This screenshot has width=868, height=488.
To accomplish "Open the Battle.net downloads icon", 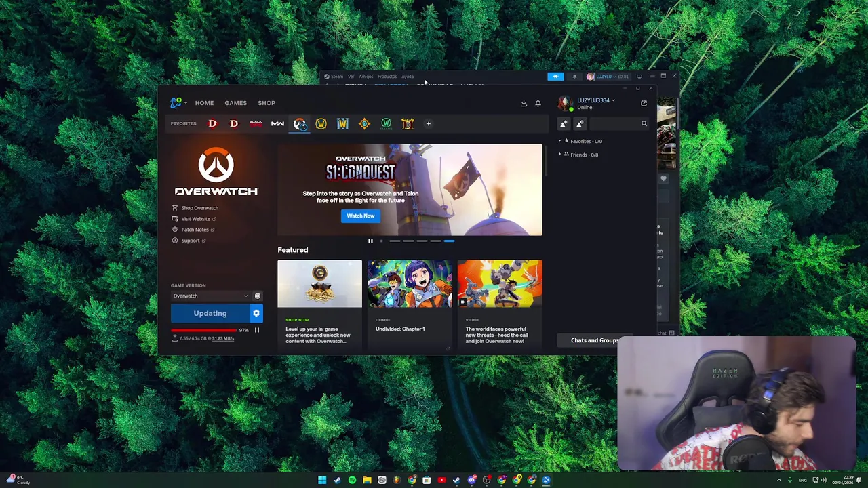I will pyautogui.click(x=524, y=104).
